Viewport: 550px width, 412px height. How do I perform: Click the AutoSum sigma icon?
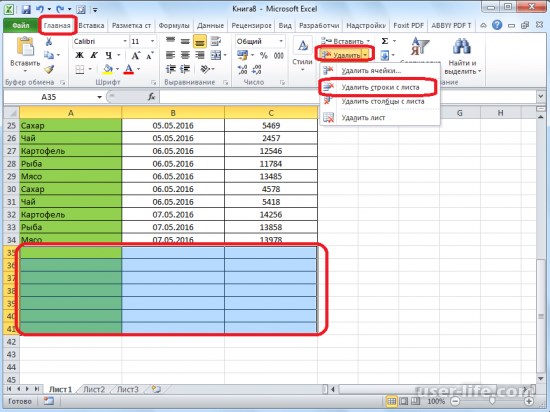385,41
